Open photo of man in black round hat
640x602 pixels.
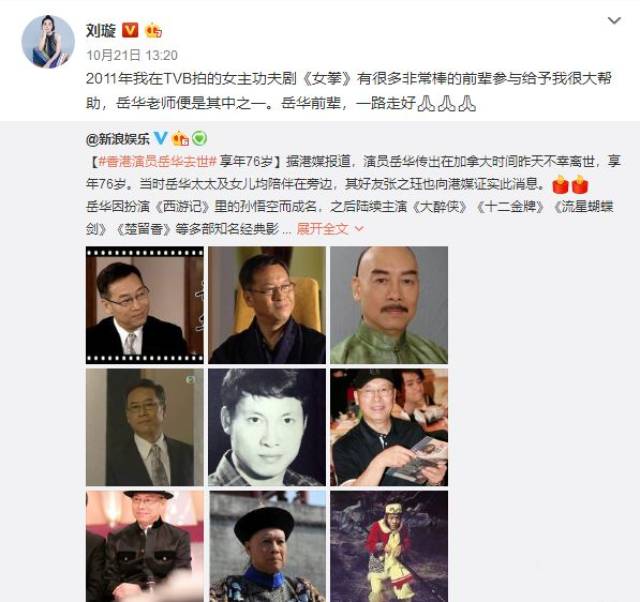point(267,546)
